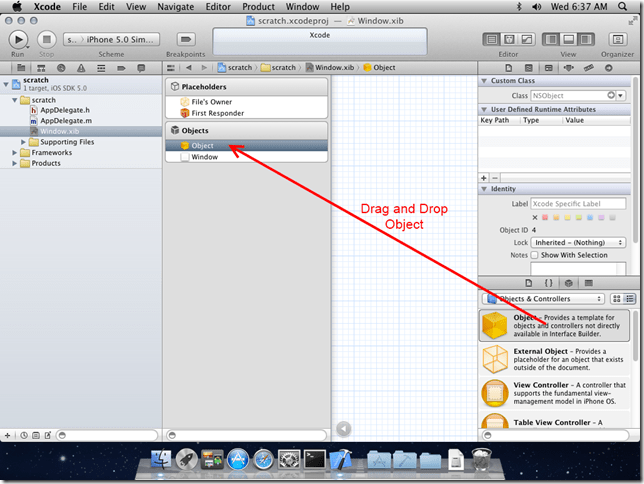Show the Media library

pyautogui.click(x=589, y=283)
